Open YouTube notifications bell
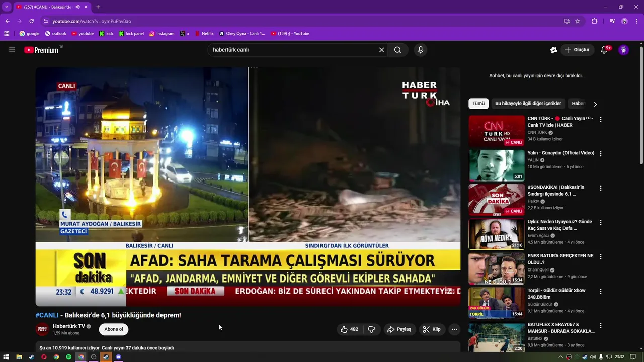Image resolution: width=644 pixels, height=362 pixels. [604, 50]
